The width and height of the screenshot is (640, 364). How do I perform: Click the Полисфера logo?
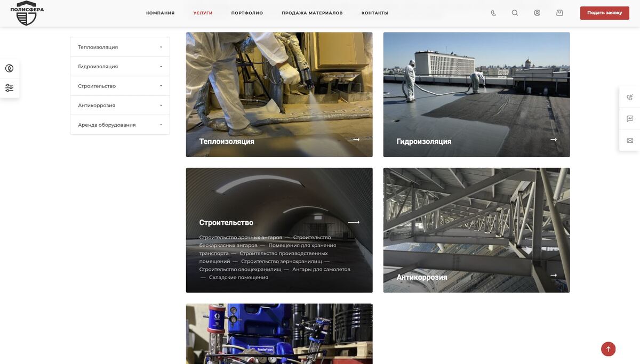27,13
